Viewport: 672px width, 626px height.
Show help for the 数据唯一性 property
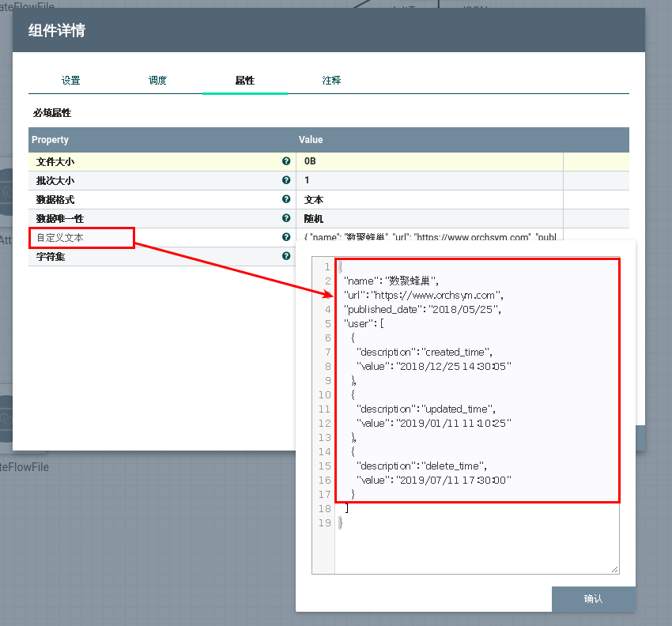pos(286,218)
